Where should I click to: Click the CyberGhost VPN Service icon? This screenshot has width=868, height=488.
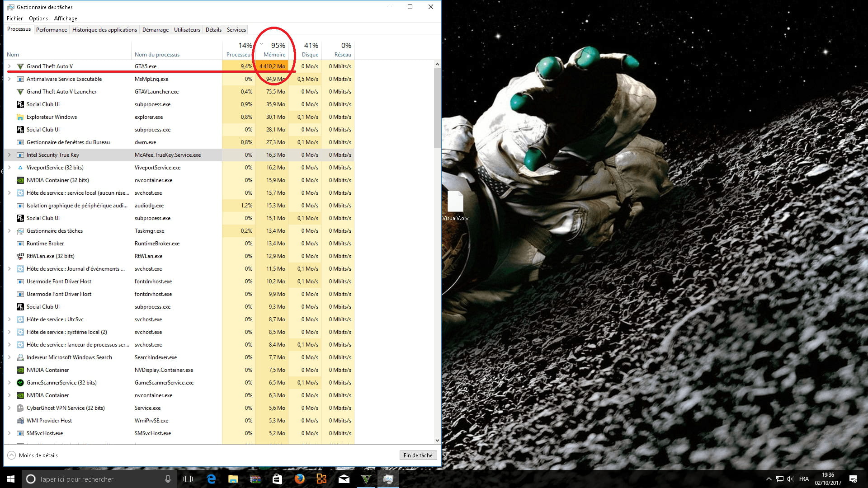pos(20,408)
